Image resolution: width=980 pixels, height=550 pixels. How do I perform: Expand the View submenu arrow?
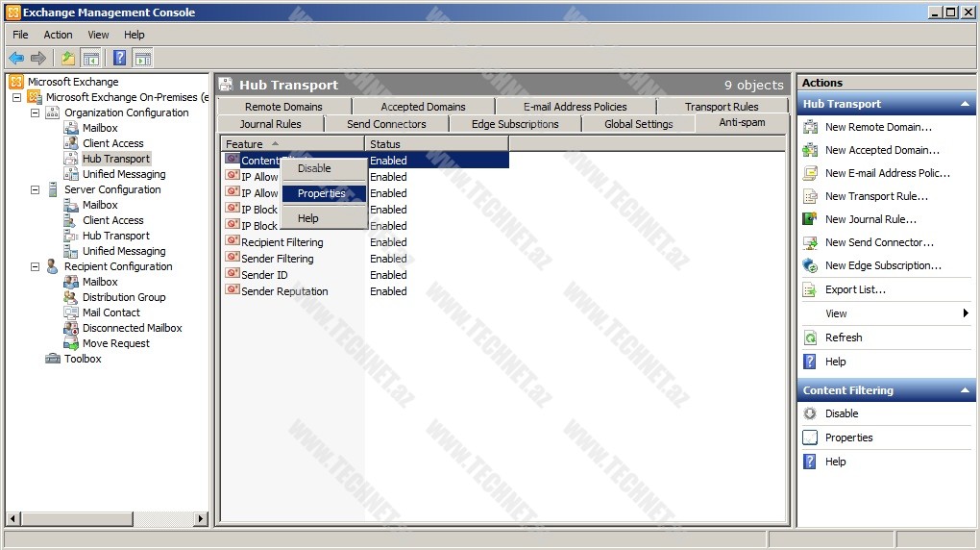click(966, 313)
